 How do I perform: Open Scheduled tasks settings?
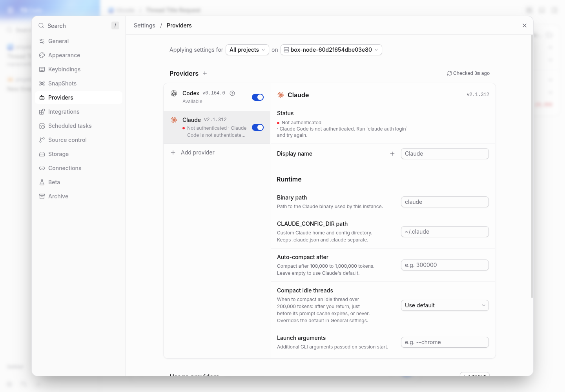(x=78, y=126)
